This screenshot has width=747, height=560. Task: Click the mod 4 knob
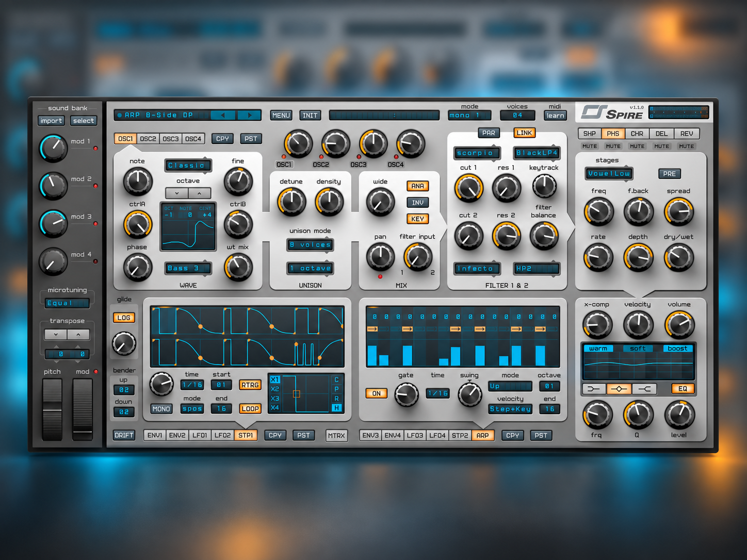point(53,261)
